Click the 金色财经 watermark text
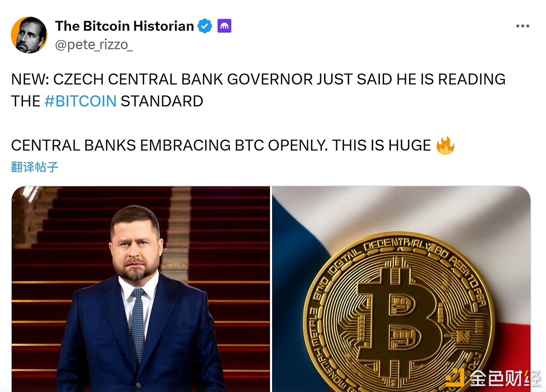Screen dimensions: 546x392 point(505,378)
